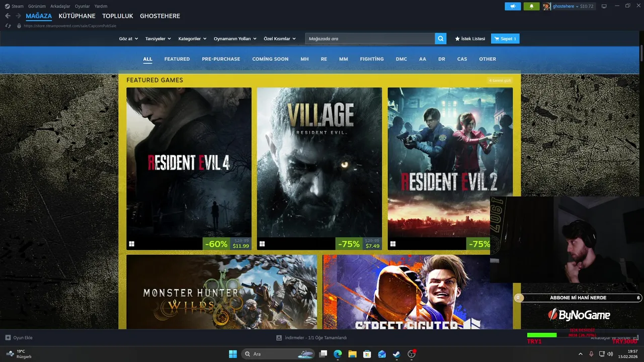Select the RE sale tab
Image resolution: width=644 pixels, height=362 pixels.
[x=324, y=59]
